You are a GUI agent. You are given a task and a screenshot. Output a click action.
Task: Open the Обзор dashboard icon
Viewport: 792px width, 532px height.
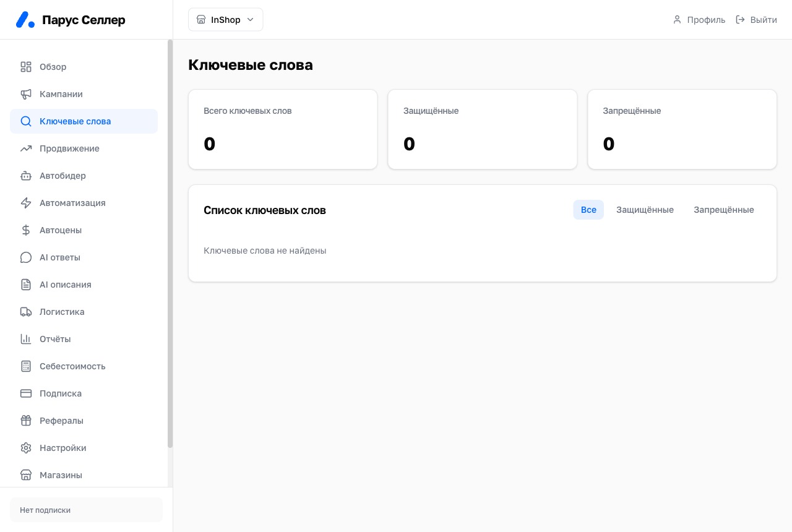pos(26,67)
